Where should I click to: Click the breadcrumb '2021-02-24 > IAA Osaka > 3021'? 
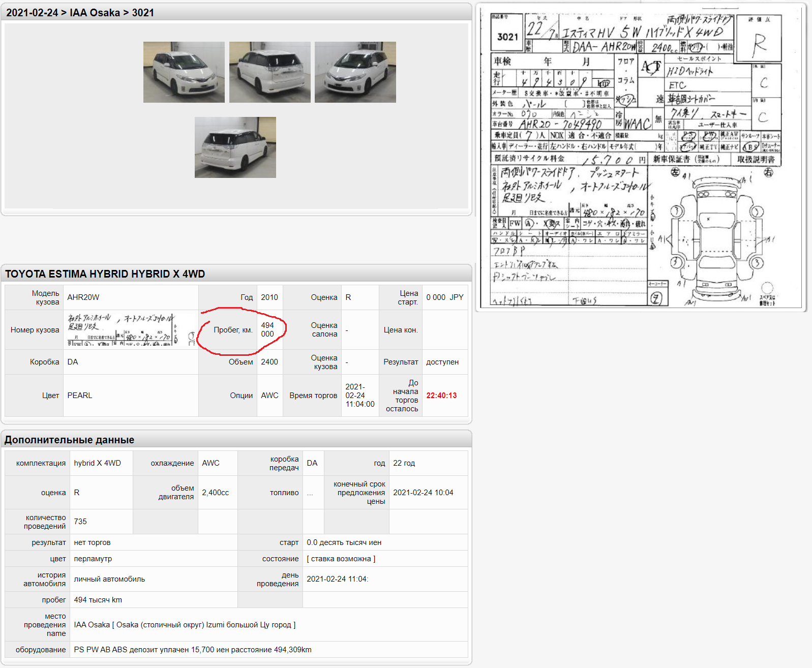coord(80,13)
